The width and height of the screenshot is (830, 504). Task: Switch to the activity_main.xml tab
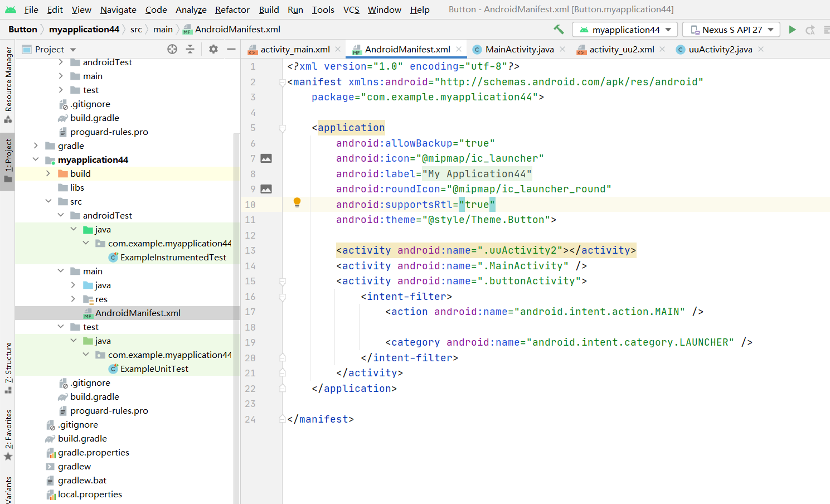(x=295, y=49)
